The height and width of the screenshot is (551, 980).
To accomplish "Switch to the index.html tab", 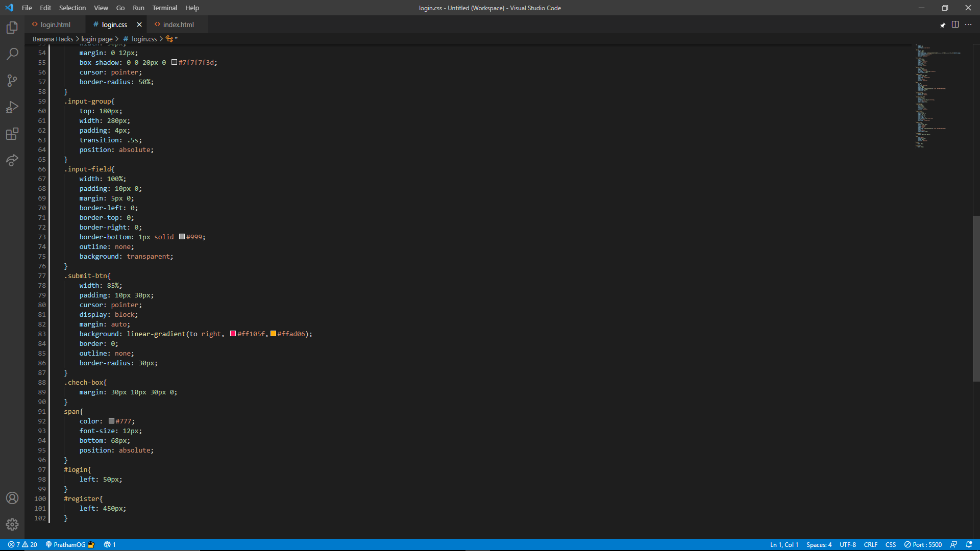I will tap(178, 24).
